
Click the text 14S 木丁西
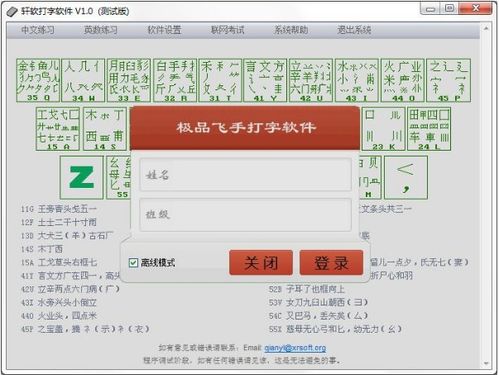tap(42, 249)
